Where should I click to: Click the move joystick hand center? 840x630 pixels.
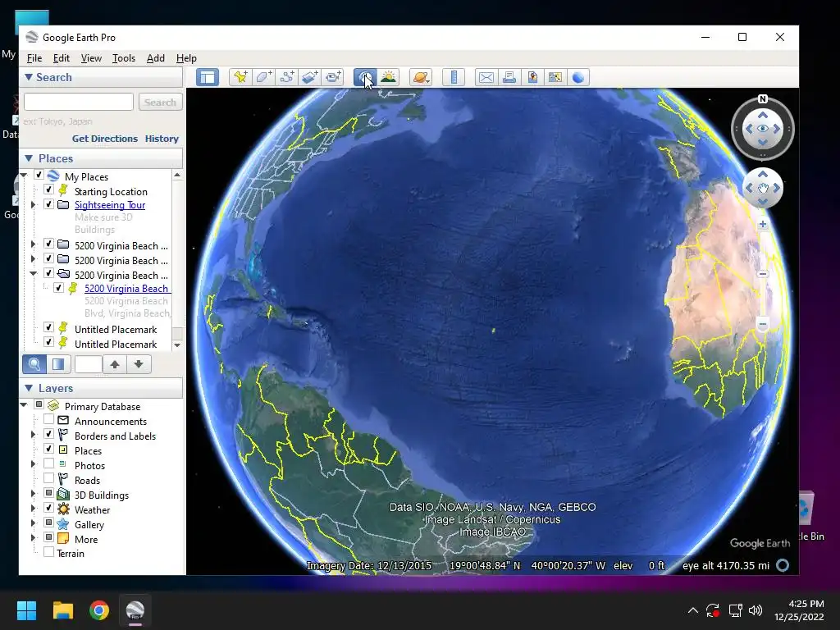pyautogui.click(x=763, y=188)
